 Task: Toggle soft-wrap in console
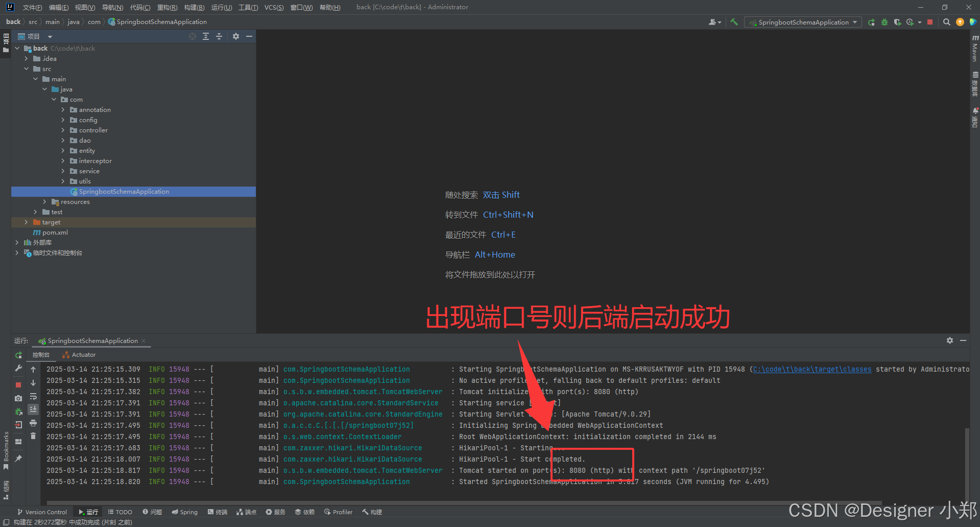pyautogui.click(x=33, y=397)
